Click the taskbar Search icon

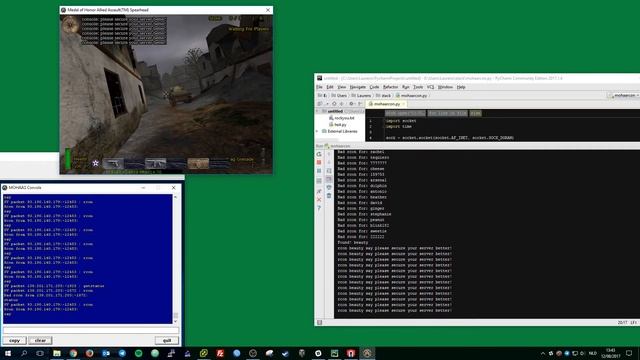[24, 353]
